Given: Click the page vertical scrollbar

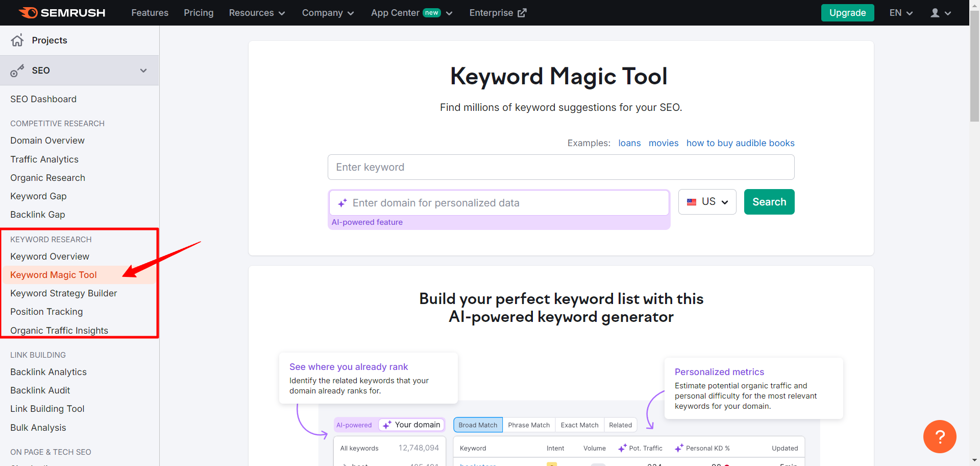Looking at the screenshot, I should [x=974, y=66].
